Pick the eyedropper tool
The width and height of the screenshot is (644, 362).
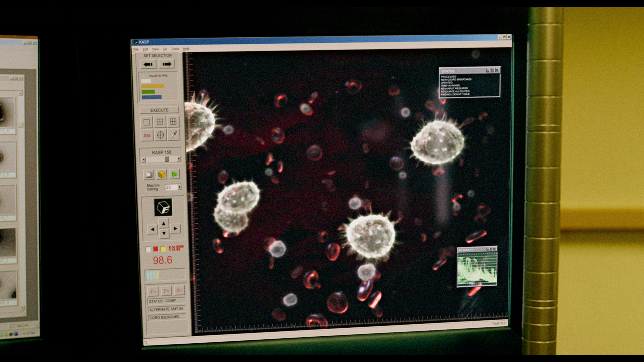(x=174, y=135)
